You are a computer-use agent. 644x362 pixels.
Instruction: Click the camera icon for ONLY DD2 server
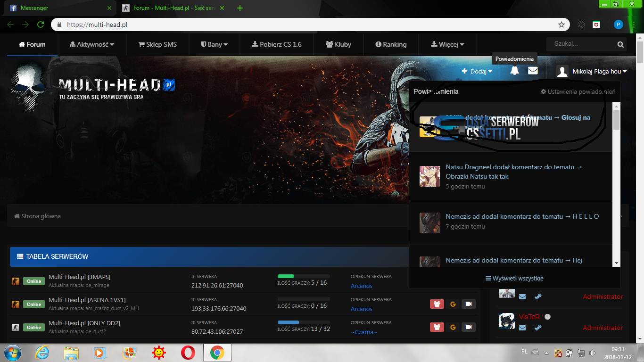click(x=469, y=327)
